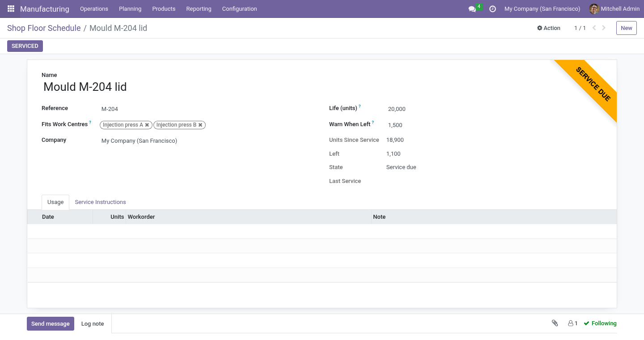Click Log note button
Screen dimensions: 644x340
coord(93,324)
